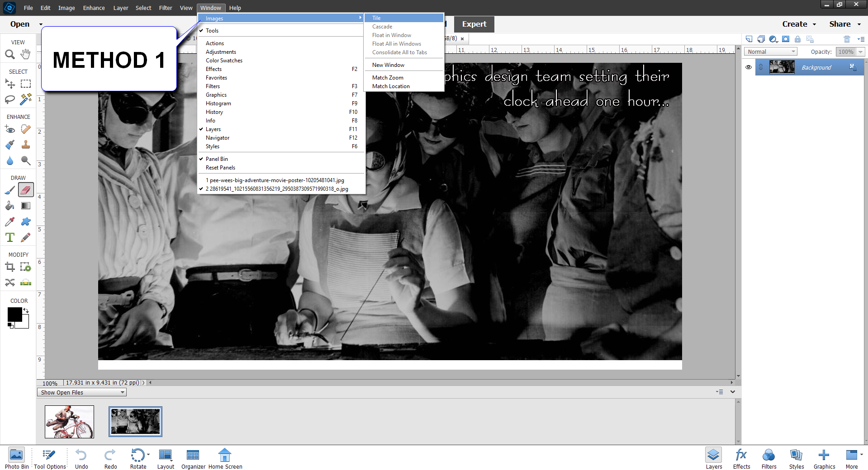
Task: Open the Opacity percentage dropdown
Action: pos(861,52)
